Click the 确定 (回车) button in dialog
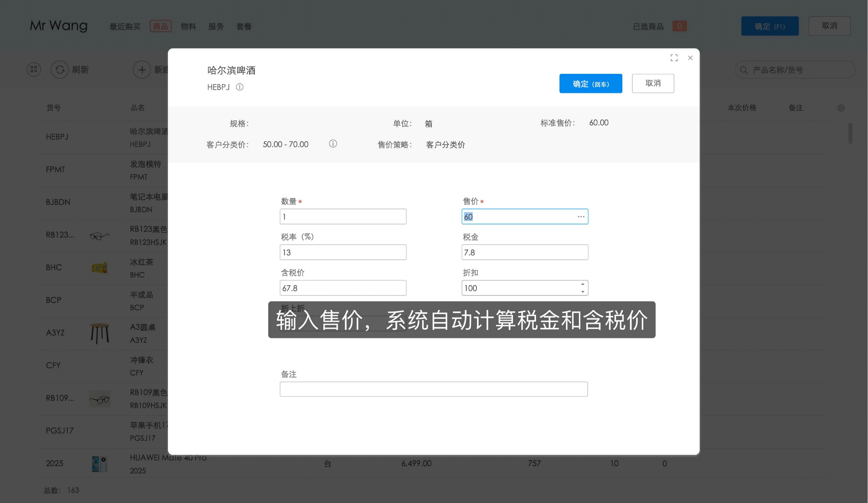 click(x=591, y=83)
